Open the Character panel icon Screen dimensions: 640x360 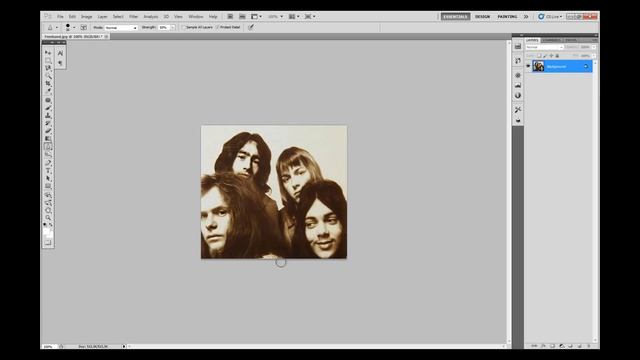pyautogui.click(x=60, y=53)
